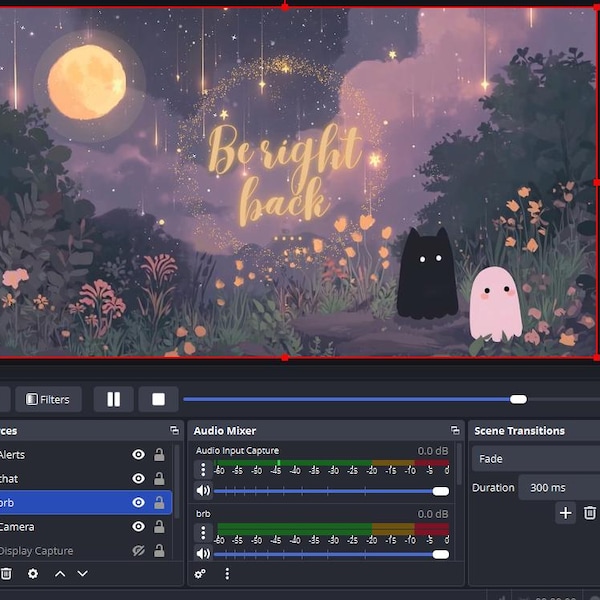Undock the Sources panel with popout icon
Image resolution: width=600 pixels, height=600 pixels.
(174, 430)
